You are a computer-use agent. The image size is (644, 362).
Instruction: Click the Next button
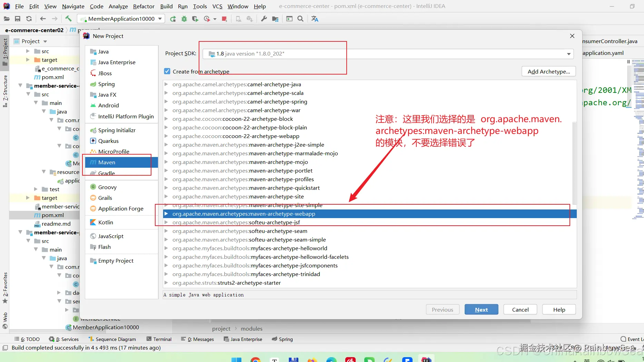coord(481,310)
